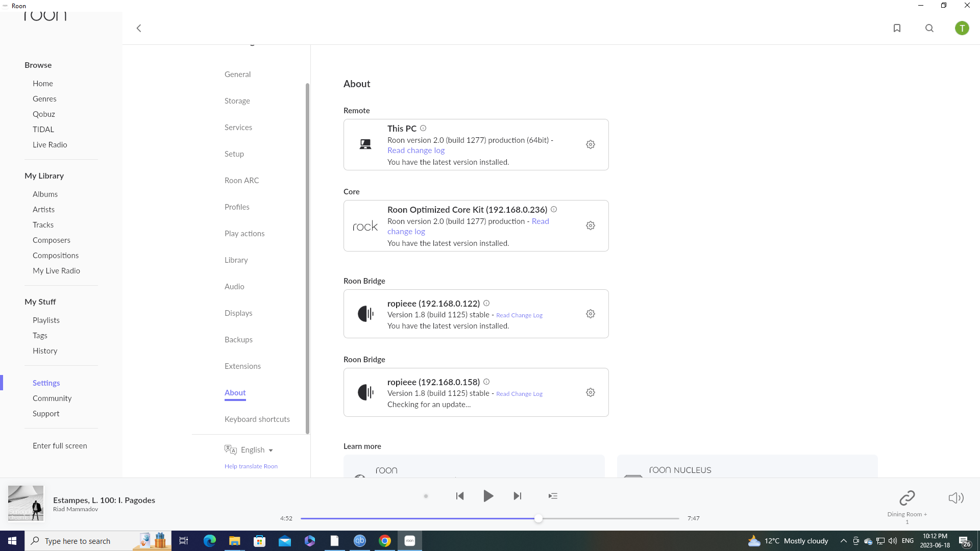Open the play queue icon
The height and width of the screenshot is (551, 980).
pyautogui.click(x=553, y=496)
